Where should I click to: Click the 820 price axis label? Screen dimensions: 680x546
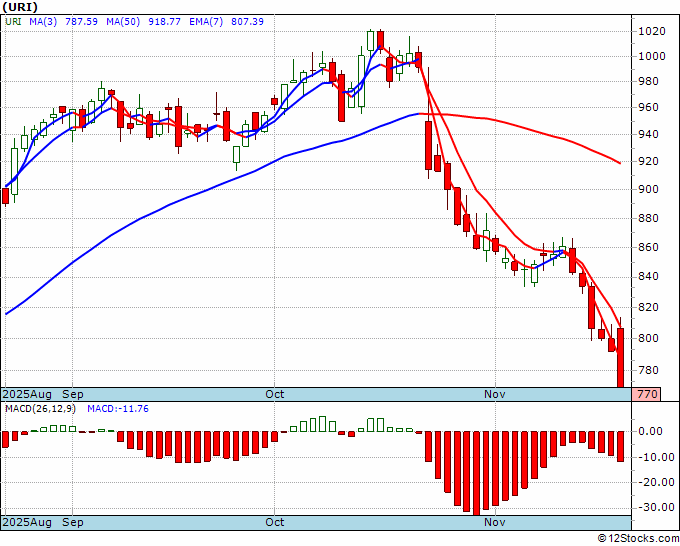[x=648, y=307]
